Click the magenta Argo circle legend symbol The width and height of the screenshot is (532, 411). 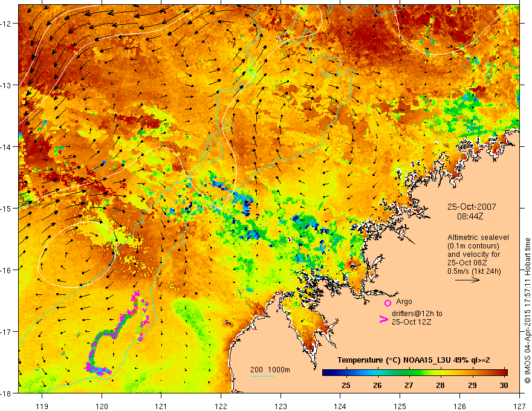(388, 303)
